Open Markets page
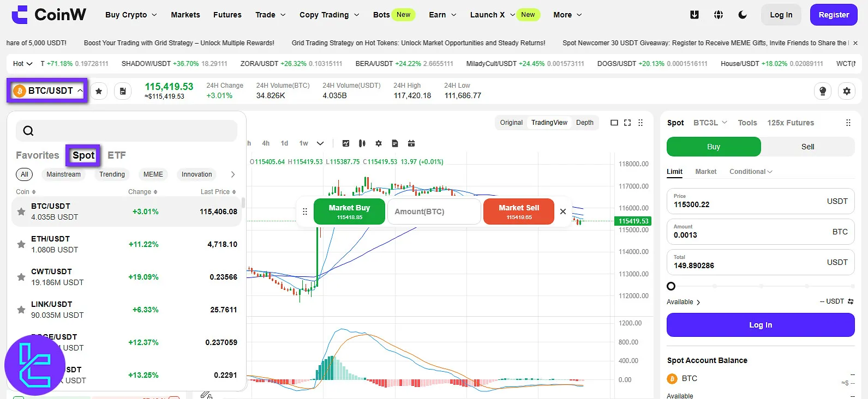The image size is (868, 399). [185, 15]
